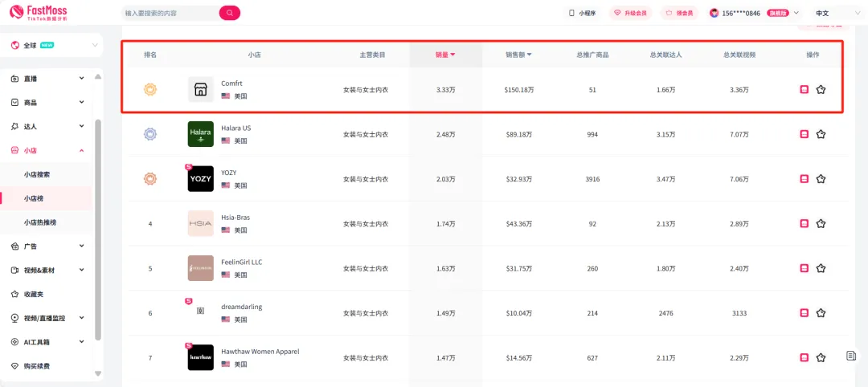Open the Comfrt shop name link
Screen dimensions: 868x387
(x=231, y=84)
